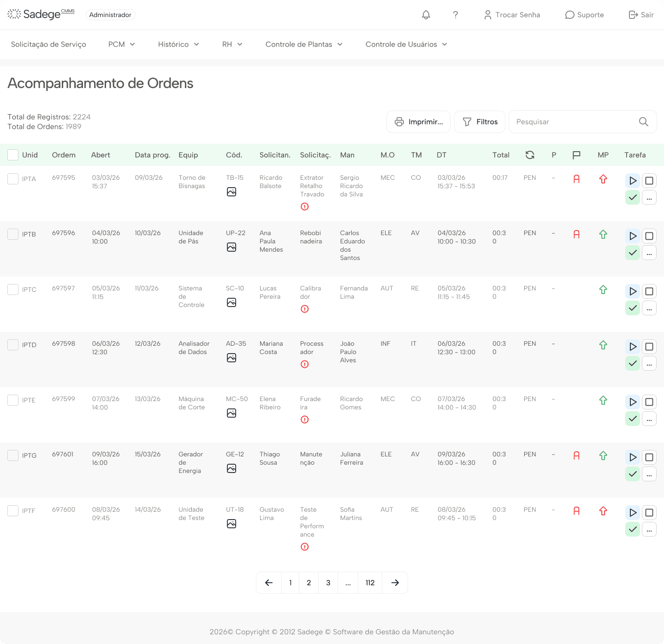Open more options for order 697598
The height and width of the screenshot is (644, 664).
[649, 363]
